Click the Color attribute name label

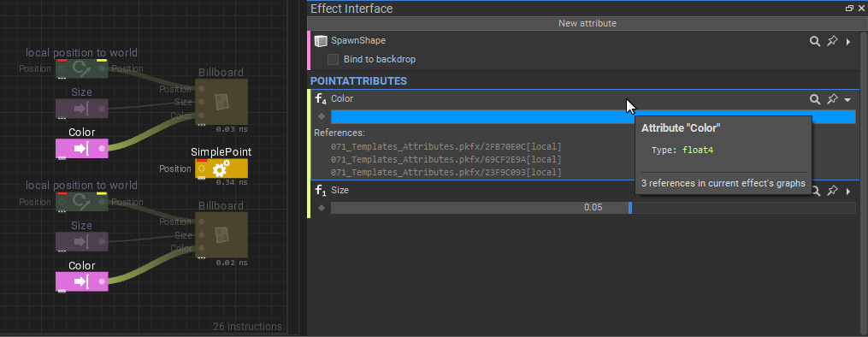342,99
